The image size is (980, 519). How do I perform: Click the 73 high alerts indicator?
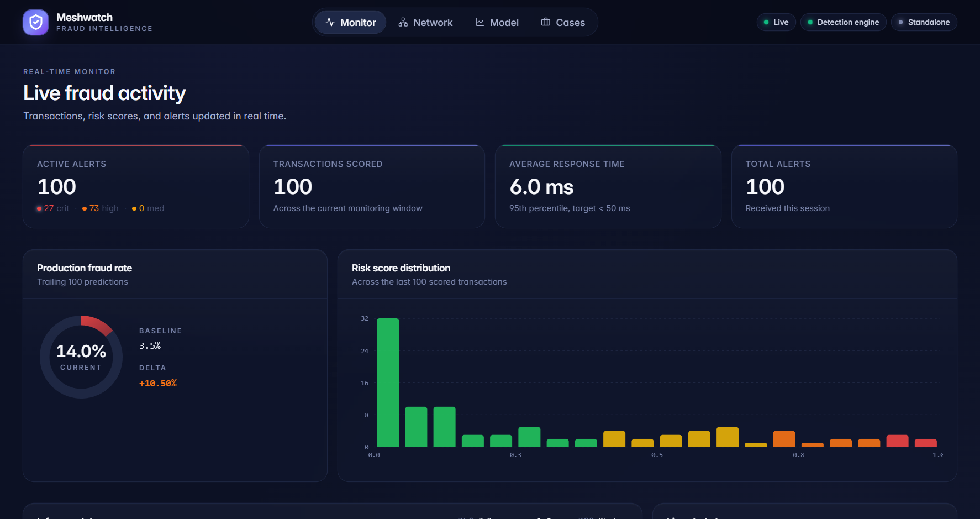tap(101, 208)
